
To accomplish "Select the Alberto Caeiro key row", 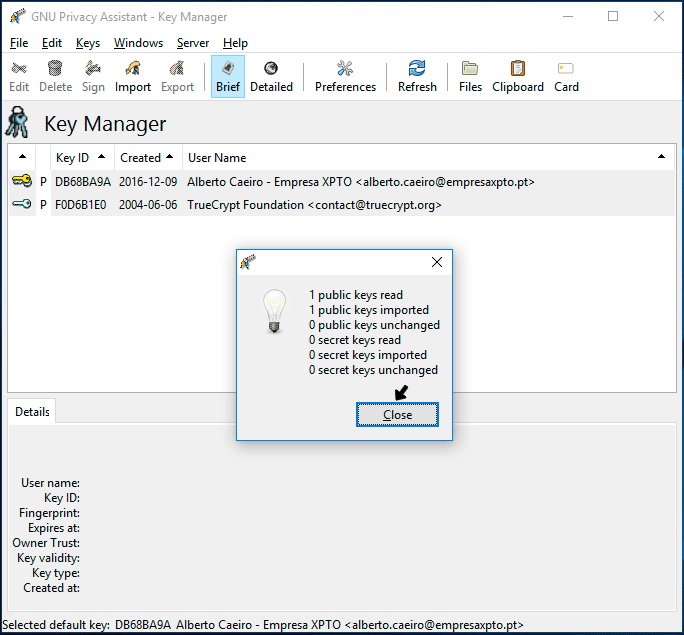I will point(342,181).
